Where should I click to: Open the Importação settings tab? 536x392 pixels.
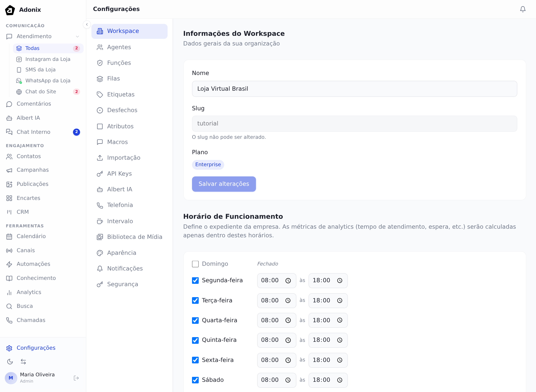(129, 158)
